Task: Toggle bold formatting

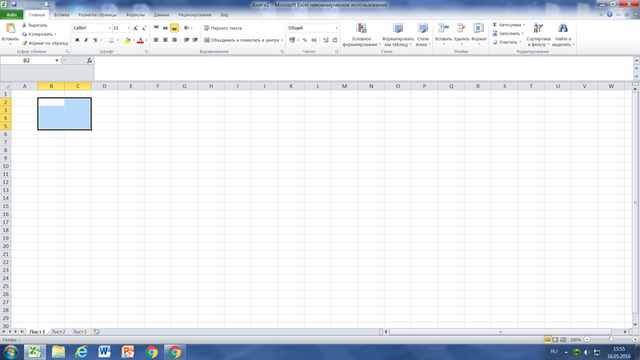Action: 77,40
